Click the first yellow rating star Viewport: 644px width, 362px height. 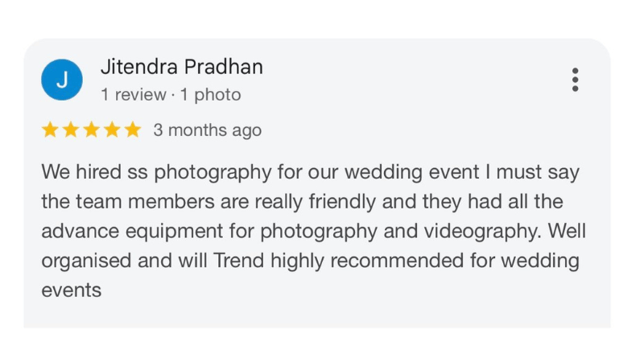click(x=50, y=130)
